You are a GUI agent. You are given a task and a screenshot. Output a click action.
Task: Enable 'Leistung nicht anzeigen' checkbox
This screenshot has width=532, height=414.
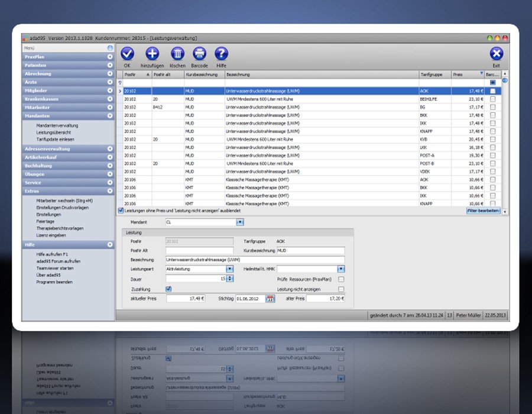341,289
